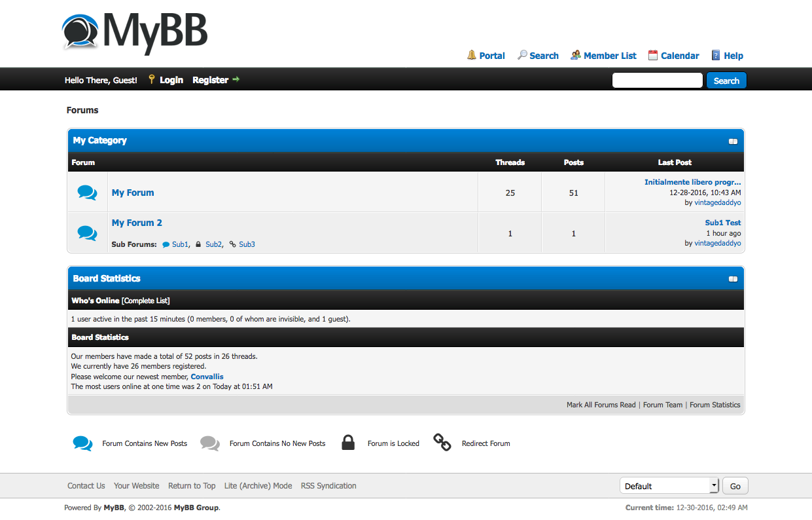Open the Sub3 subforum link
The height and width of the screenshot is (520, 812).
tap(247, 244)
